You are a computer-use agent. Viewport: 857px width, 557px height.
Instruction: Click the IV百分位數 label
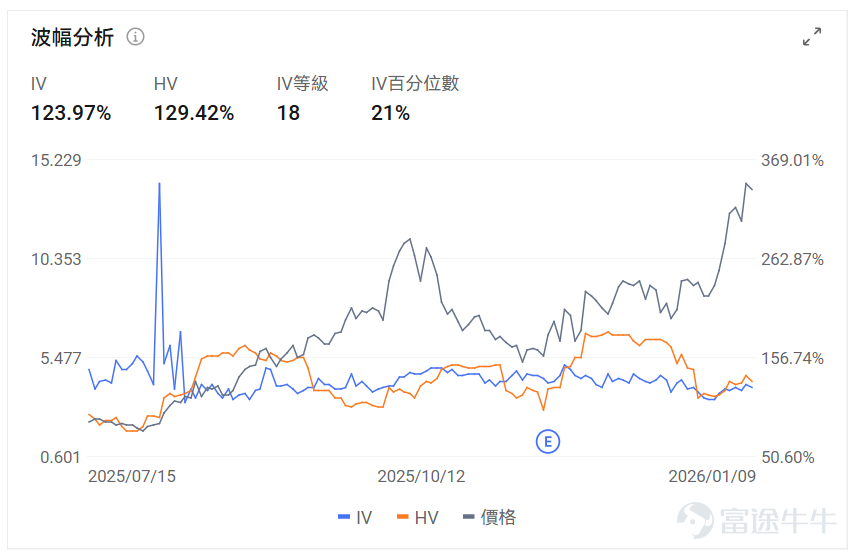(415, 84)
